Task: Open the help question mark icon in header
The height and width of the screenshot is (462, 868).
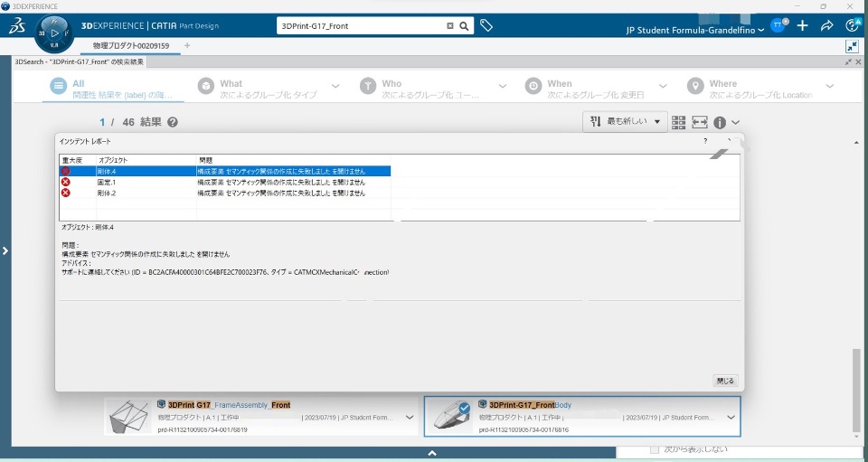Action: 852,25
